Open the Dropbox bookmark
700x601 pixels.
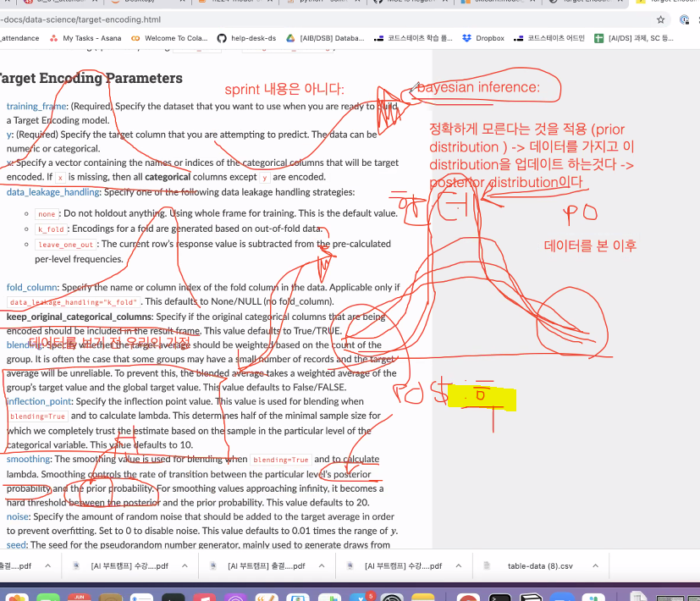pos(483,38)
